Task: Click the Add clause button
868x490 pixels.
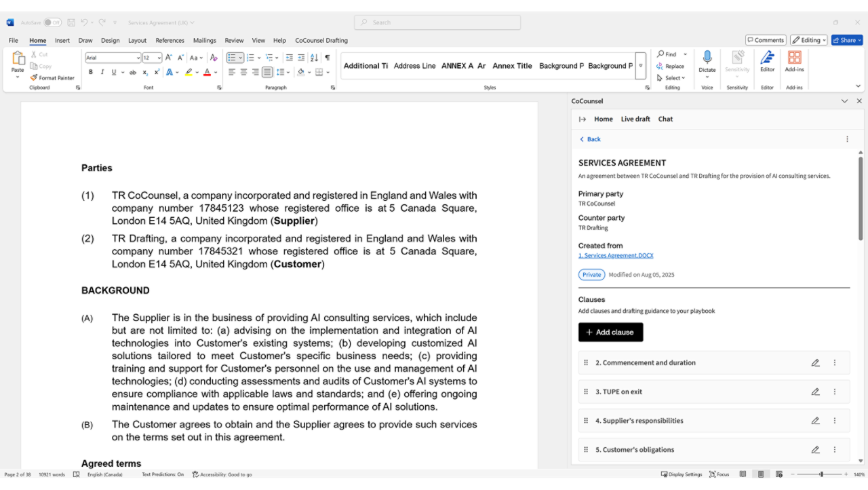Action: [x=610, y=332]
